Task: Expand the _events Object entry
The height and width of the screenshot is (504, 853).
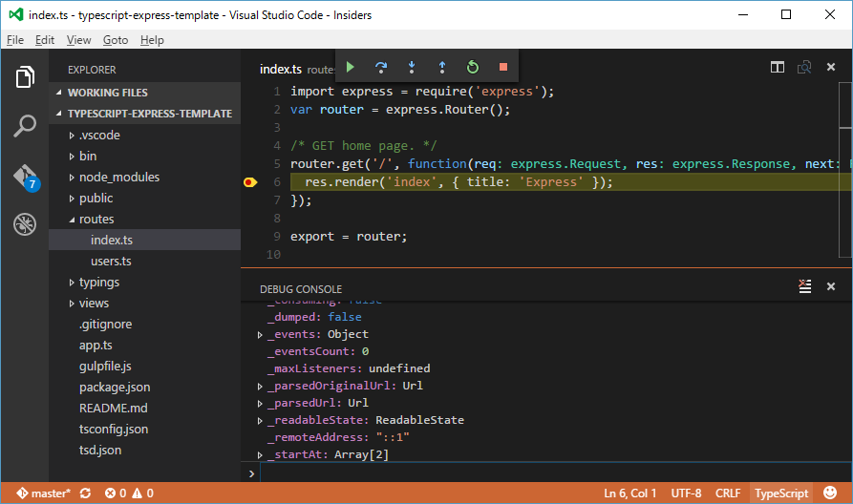Action: (x=260, y=335)
